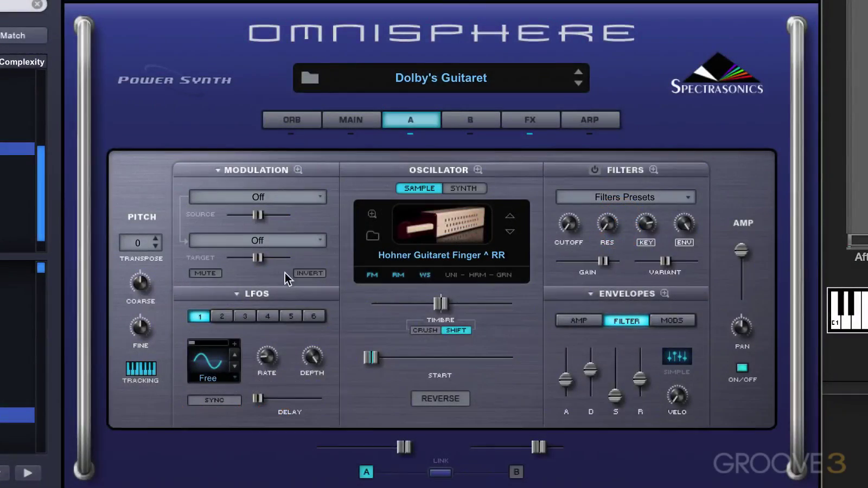Select Crush timbre mode
Screen dimensions: 868x488
425,330
